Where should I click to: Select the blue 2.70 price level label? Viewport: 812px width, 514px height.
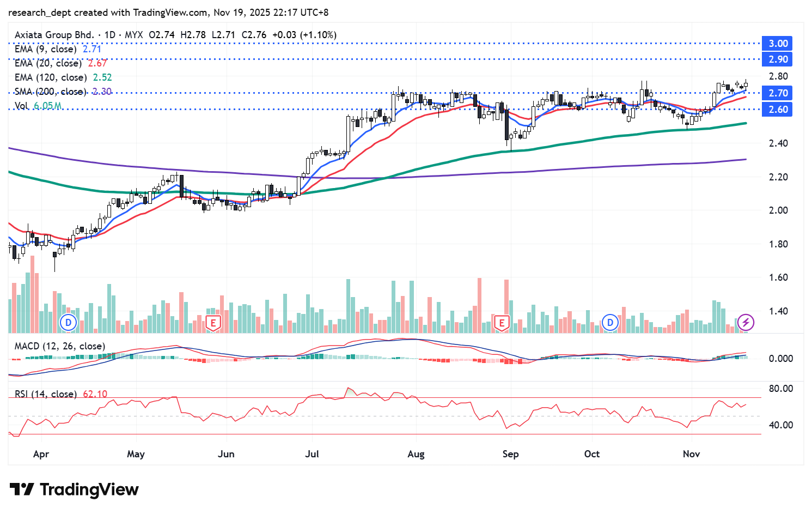coord(778,93)
